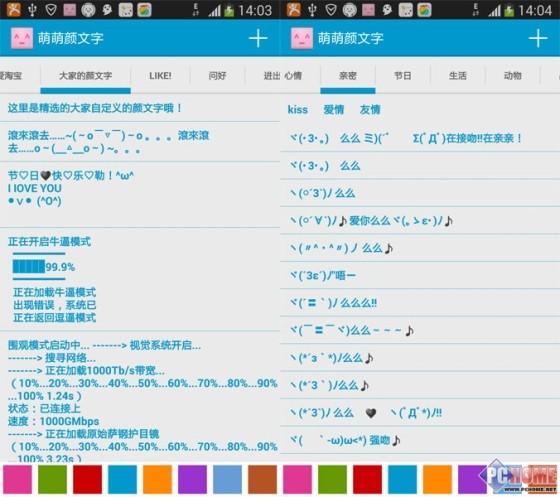This screenshot has width=560, height=497.
Task: Pick pink swatch in right screenshot
Action: (x=298, y=479)
